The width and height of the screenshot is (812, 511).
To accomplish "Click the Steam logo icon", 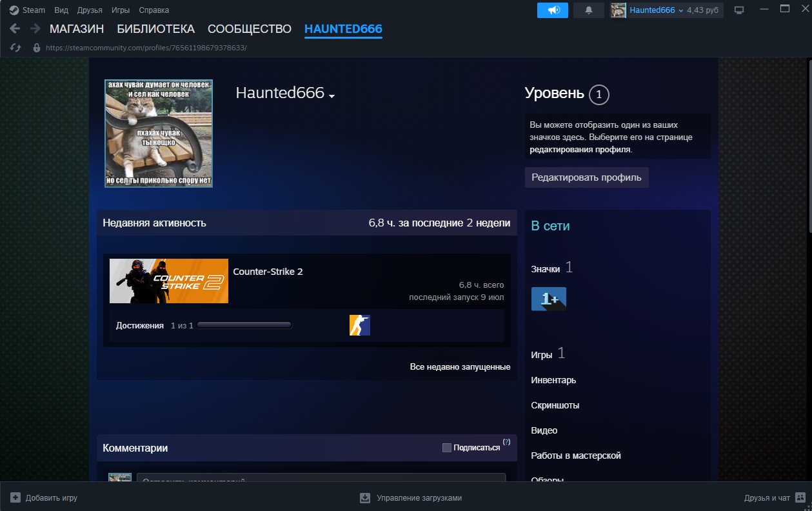I will (14, 10).
